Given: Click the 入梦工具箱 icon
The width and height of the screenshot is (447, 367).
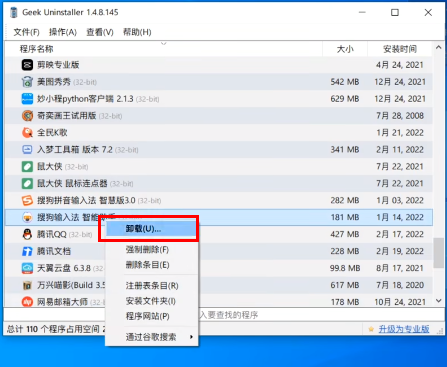Looking at the screenshot, I should point(27,150).
